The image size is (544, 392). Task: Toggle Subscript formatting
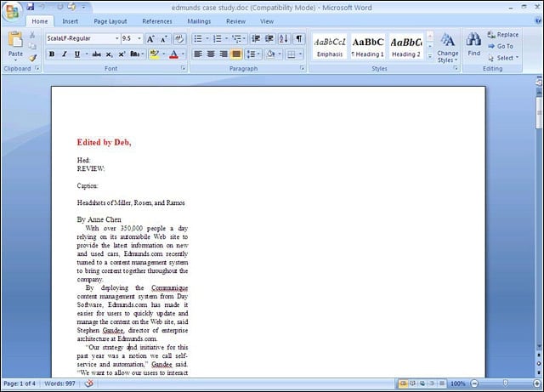(109, 54)
